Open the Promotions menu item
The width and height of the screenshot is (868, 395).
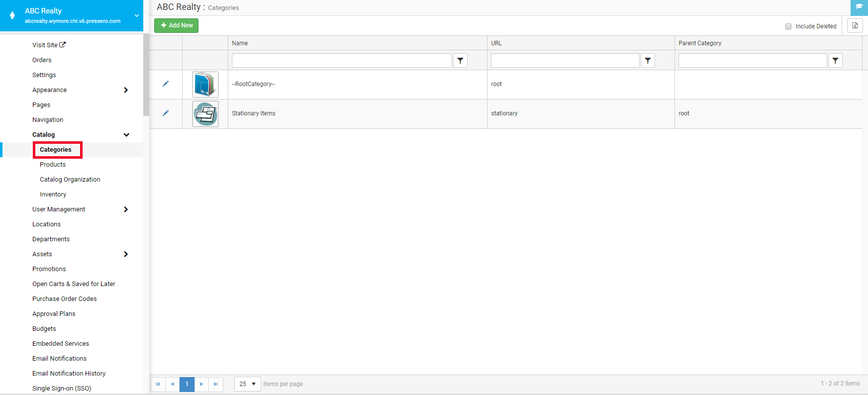(x=49, y=269)
